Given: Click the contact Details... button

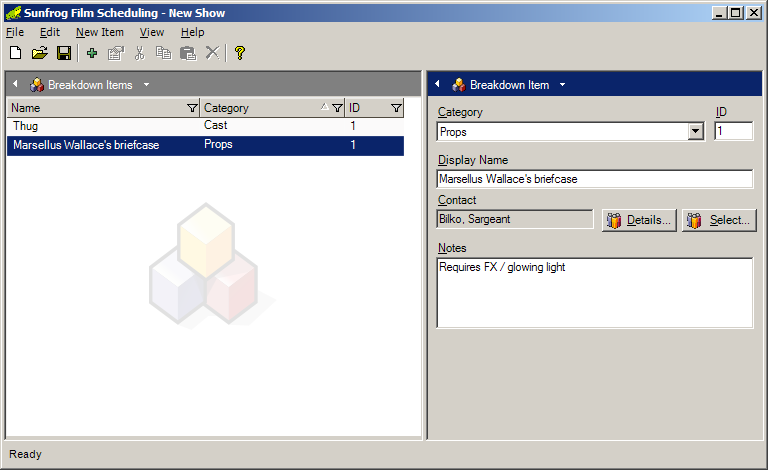Looking at the screenshot, I should 639,220.
